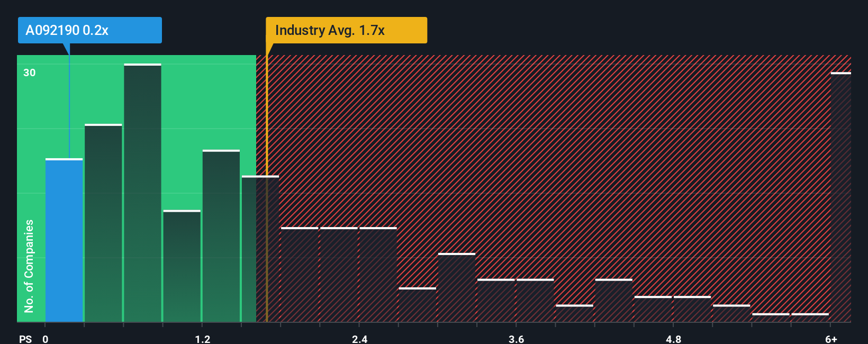Click the '2.4' x-axis tick label

[x=360, y=339]
